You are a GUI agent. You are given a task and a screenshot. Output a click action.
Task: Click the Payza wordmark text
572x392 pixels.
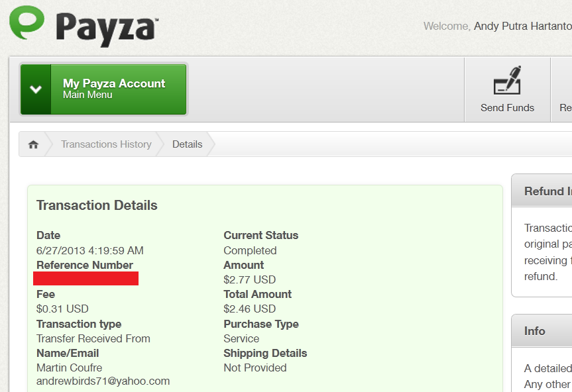(x=107, y=29)
